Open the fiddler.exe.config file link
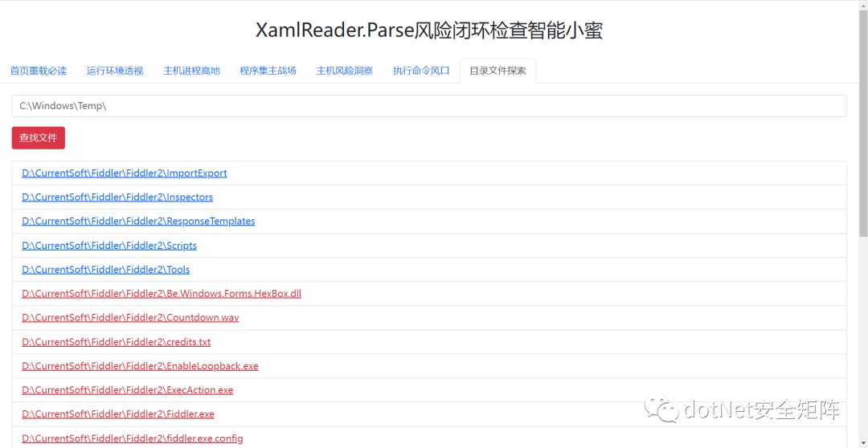This screenshot has width=868, height=448. click(x=133, y=438)
